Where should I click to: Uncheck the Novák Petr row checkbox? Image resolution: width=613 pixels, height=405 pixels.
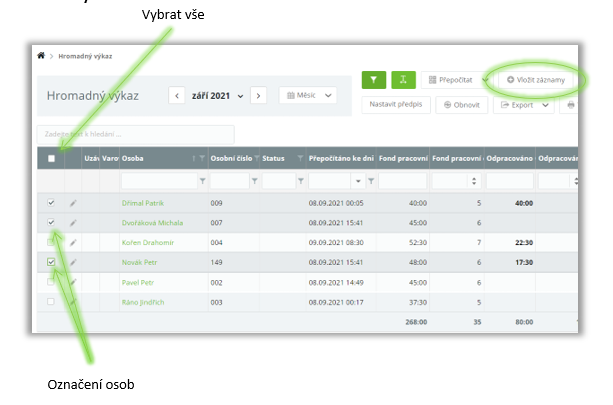[x=51, y=262]
